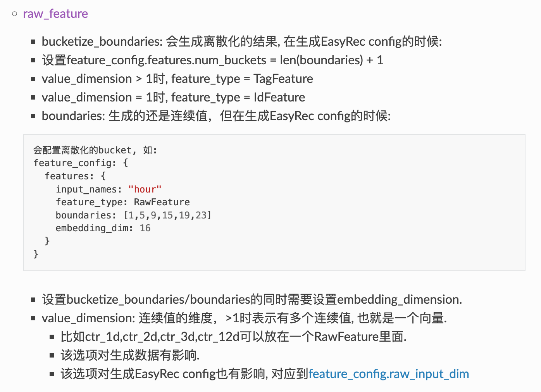
Task: Click the line mentioning feature_type = IdFeature
Action: click(173, 97)
